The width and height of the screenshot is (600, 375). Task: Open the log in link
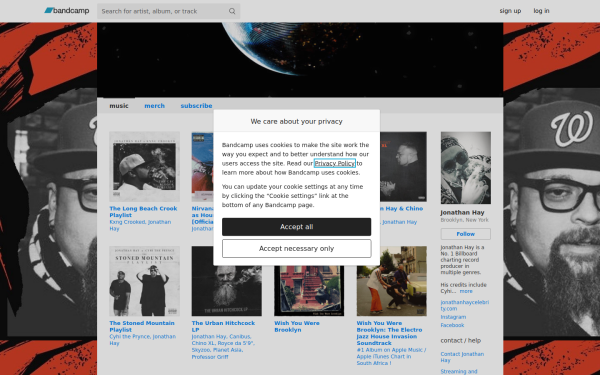541,11
